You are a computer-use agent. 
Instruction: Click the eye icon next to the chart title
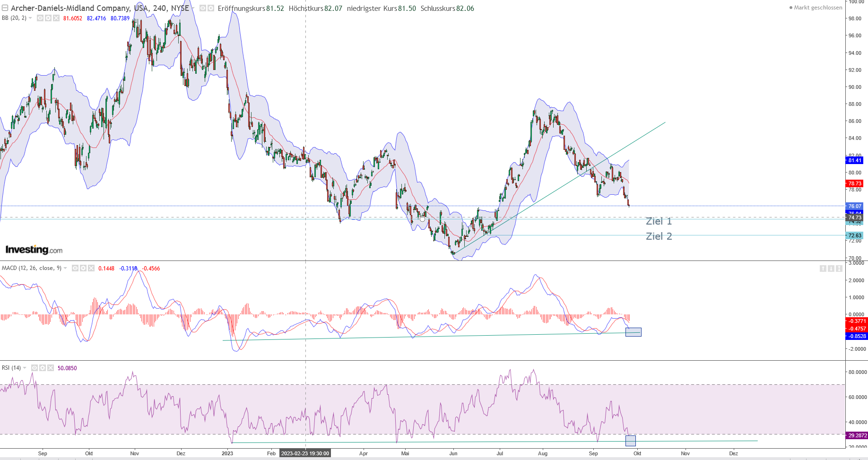(202, 8)
